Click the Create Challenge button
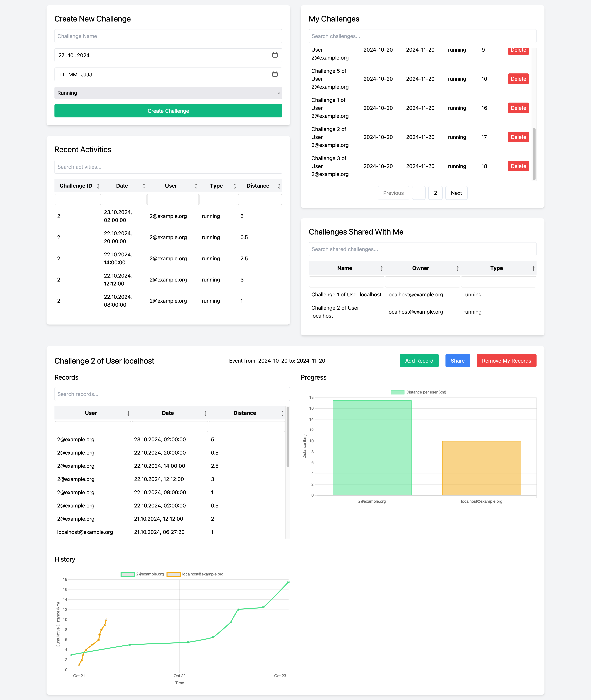Screen dimensions: 591x700 coord(168,111)
